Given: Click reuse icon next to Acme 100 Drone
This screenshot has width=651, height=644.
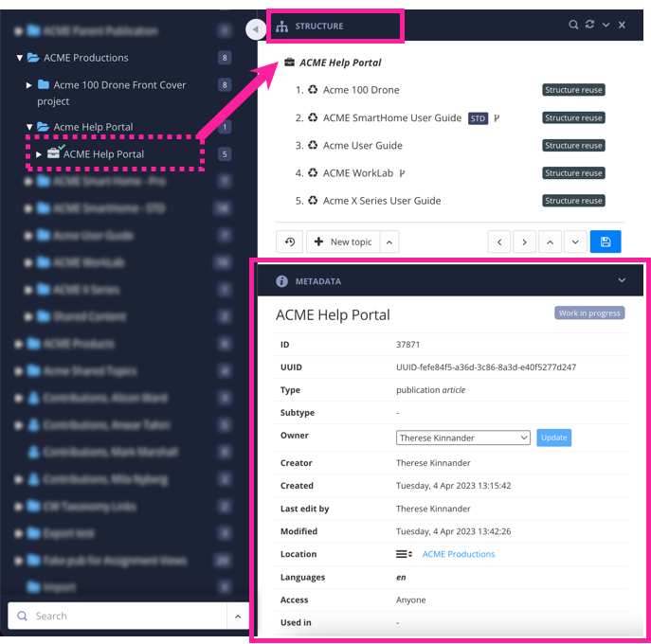Looking at the screenshot, I should [313, 90].
